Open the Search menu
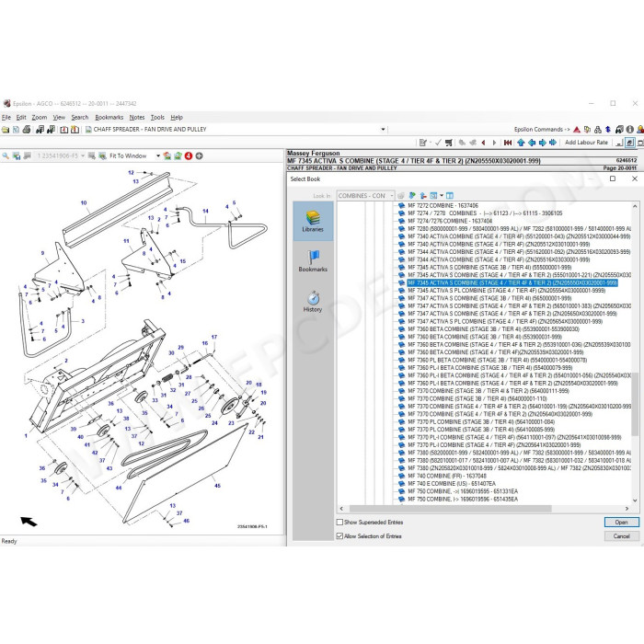 coord(80,118)
